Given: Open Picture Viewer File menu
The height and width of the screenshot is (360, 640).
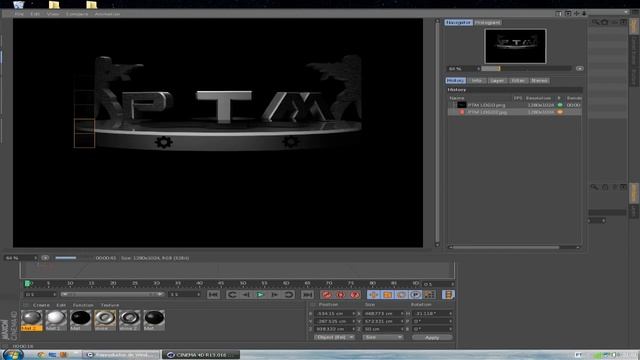Looking at the screenshot, I should click(x=19, y=14).
